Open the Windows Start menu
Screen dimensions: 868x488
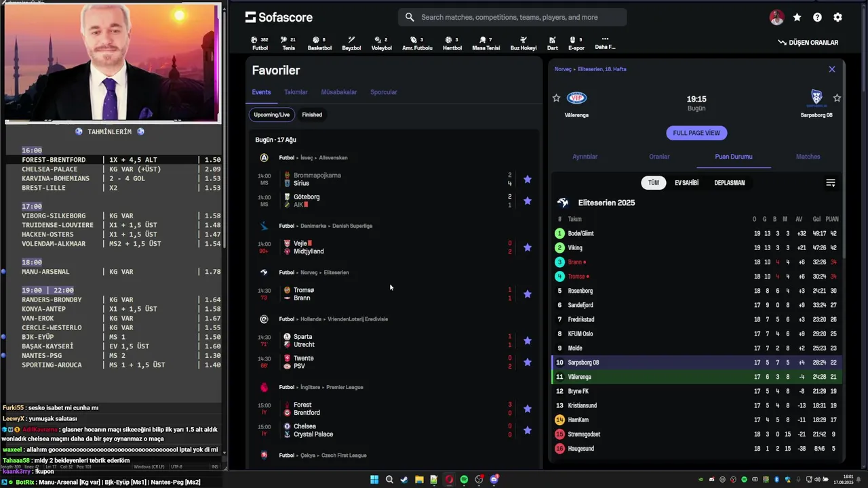(374, 480)
